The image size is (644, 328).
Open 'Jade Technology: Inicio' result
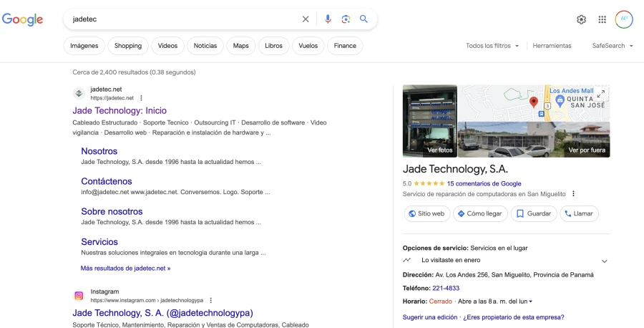119,110
